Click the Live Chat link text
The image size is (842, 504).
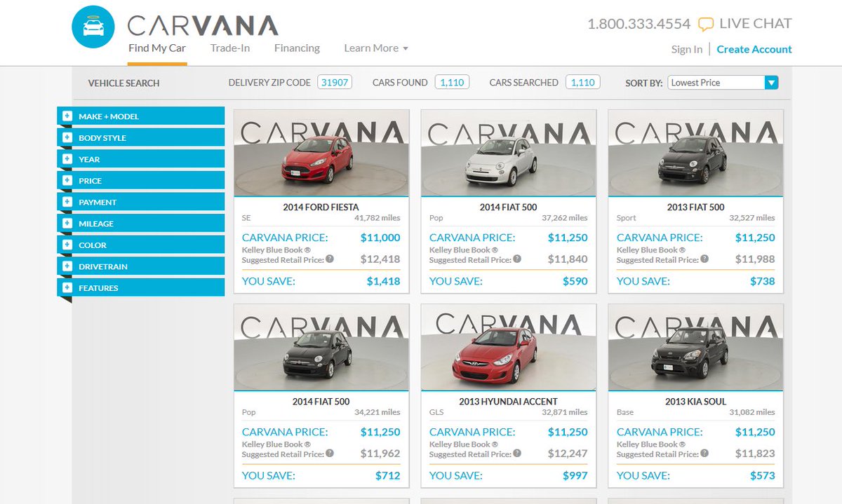click(x=755, y=24)
